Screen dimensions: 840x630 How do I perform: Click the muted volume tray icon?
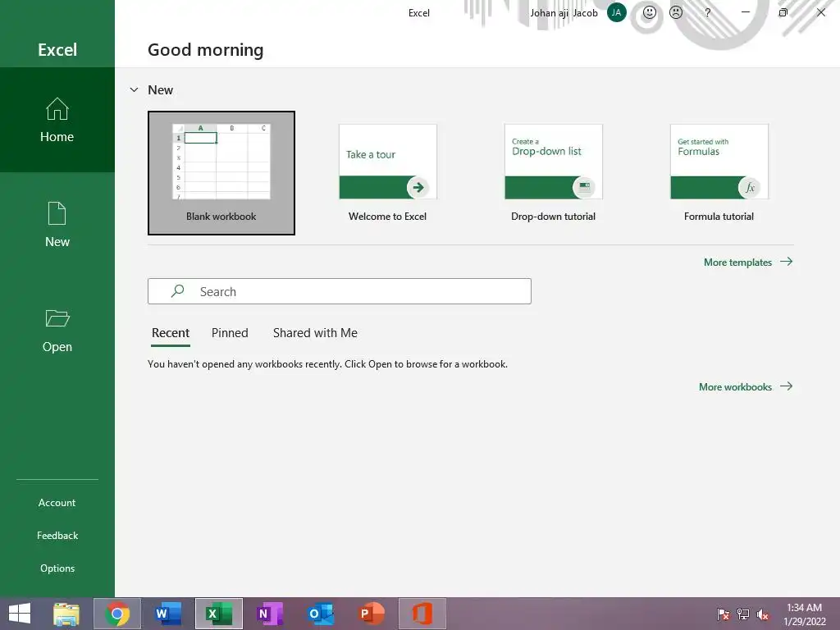(x=763, y=614)
